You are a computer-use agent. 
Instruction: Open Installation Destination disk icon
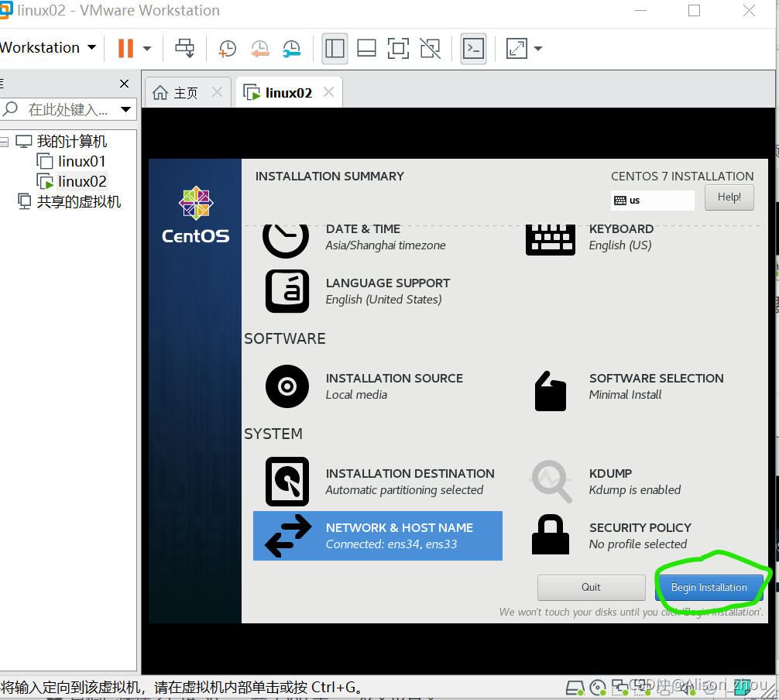pos(287,482)
